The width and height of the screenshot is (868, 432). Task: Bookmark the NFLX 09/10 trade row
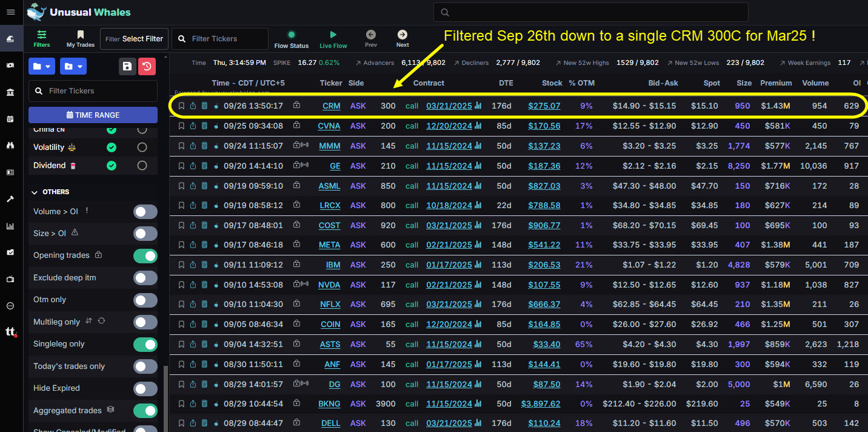181,305
